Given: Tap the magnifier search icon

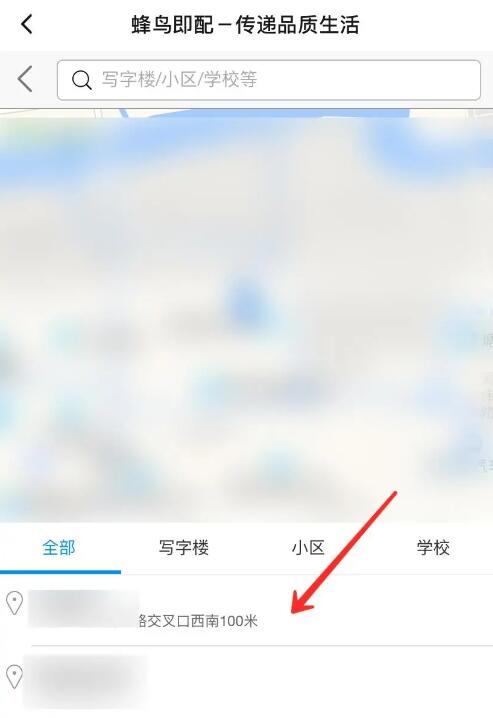Looking at the screenshot, I should coord(81,80).
